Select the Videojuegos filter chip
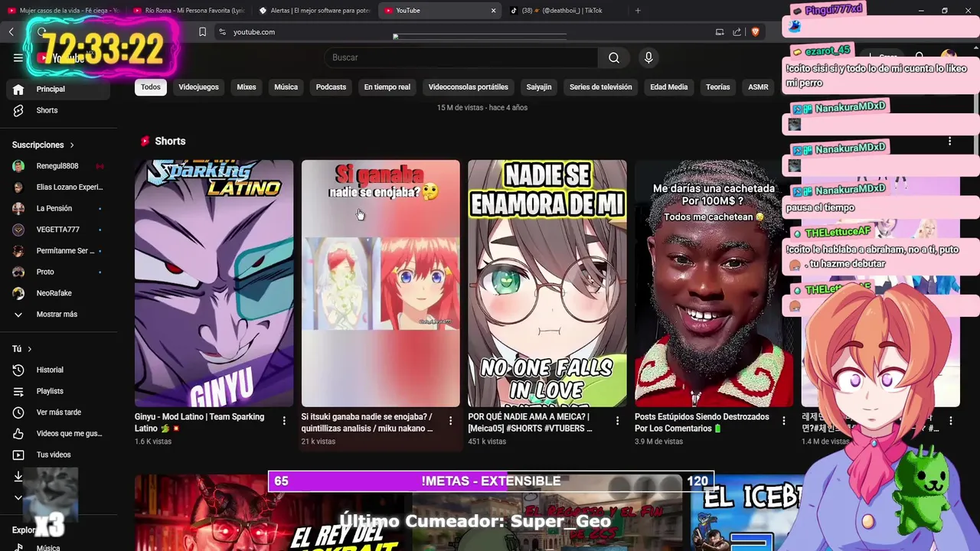This screenshot has width=980, height=551. click(199, 87)
